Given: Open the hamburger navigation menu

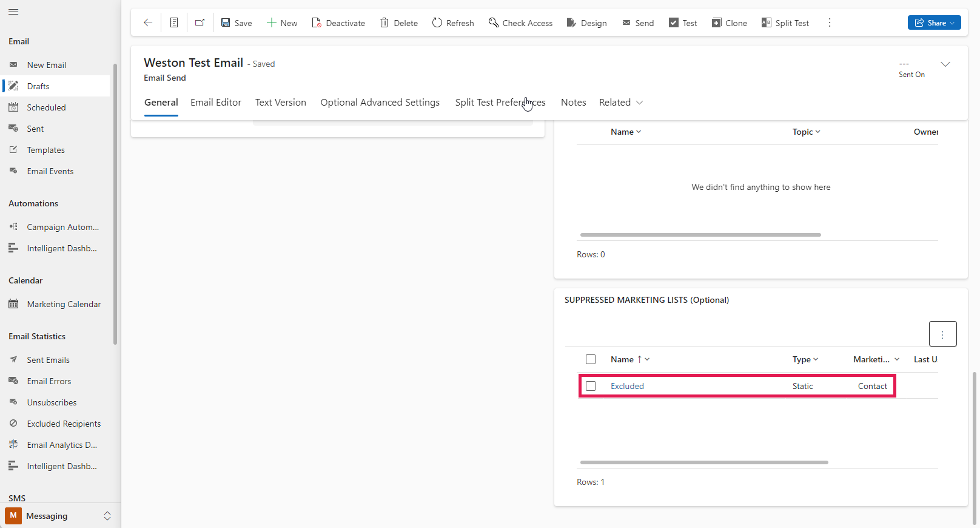Looking at the screenshot, I should tap(13, 12).
